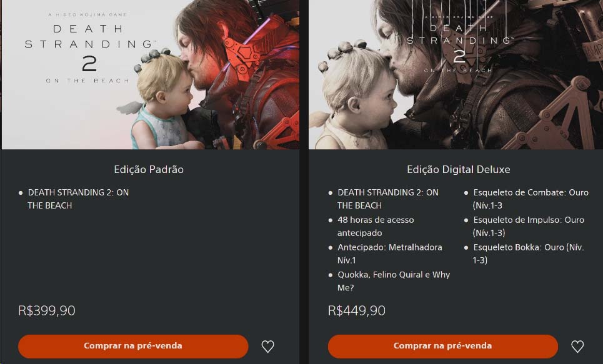
Task: Select Quokka, Felino Quiral e Why Me? item
Action: [394, 281]
